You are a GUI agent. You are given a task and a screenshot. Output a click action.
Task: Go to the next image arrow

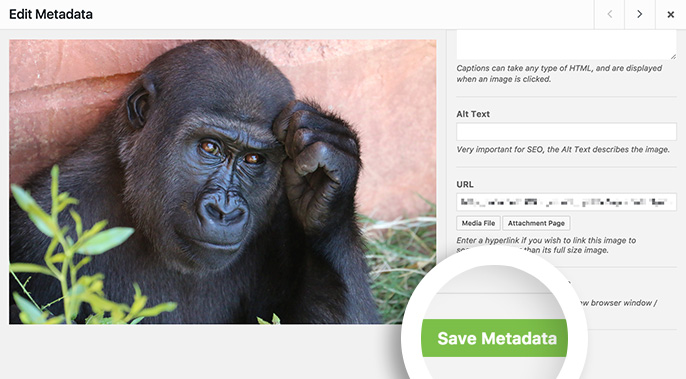click(x=640, y=14)
